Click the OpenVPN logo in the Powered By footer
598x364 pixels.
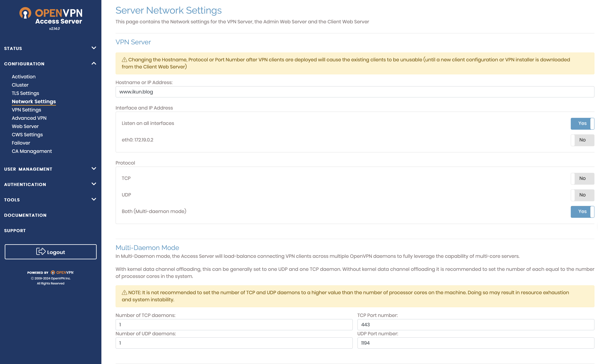62,272
